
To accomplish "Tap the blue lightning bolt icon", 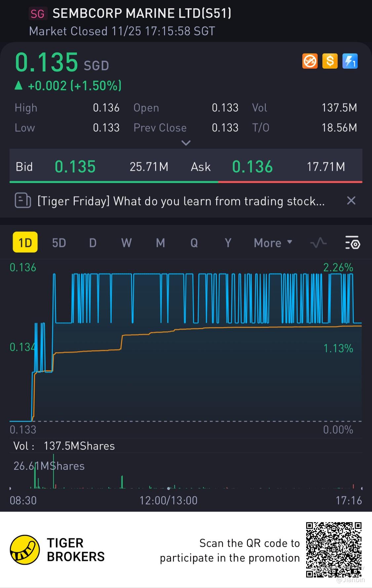I will pyautogui.click(x=350, y=61).
